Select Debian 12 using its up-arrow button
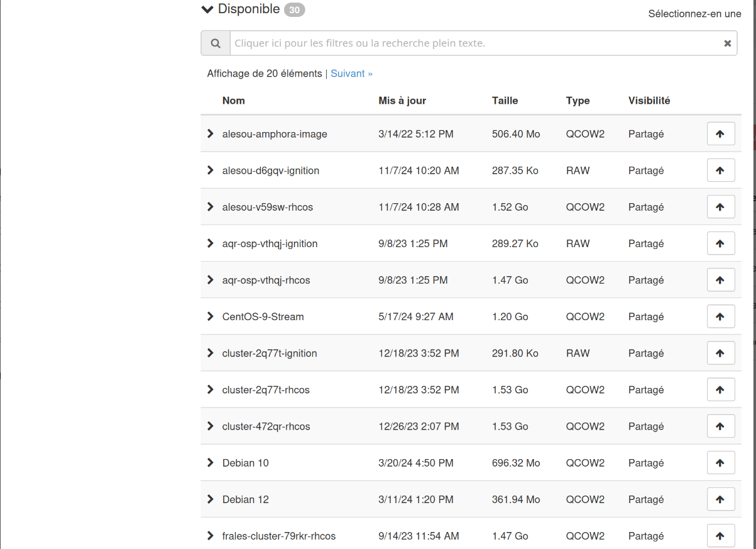 coord(720,499)
